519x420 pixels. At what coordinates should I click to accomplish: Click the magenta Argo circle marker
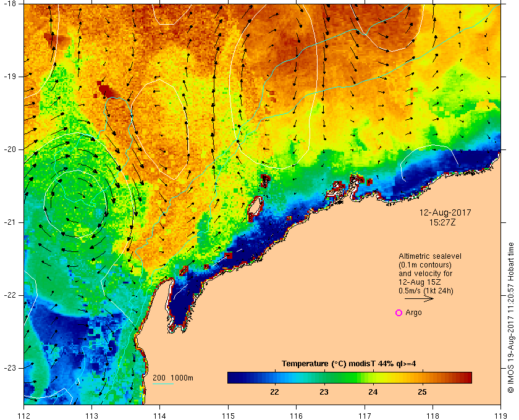point(399,313)
